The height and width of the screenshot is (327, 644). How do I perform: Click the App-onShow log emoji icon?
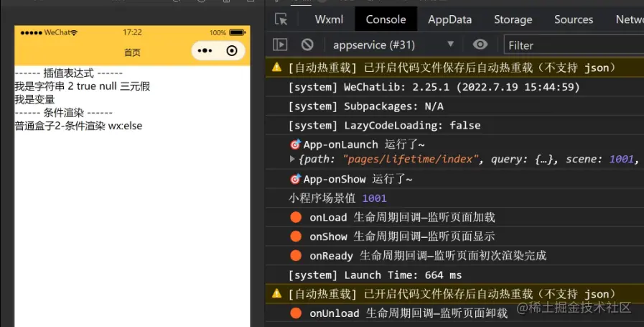(295, 179)
